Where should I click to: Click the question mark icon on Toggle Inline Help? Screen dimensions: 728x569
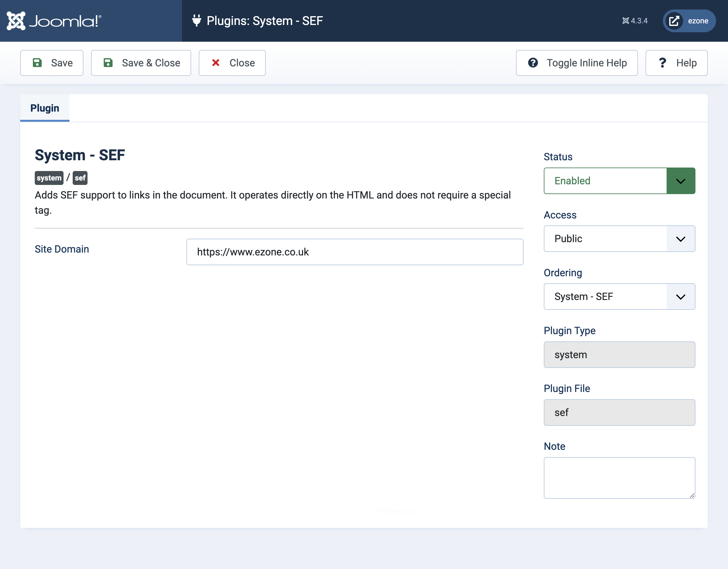[532, 63]
